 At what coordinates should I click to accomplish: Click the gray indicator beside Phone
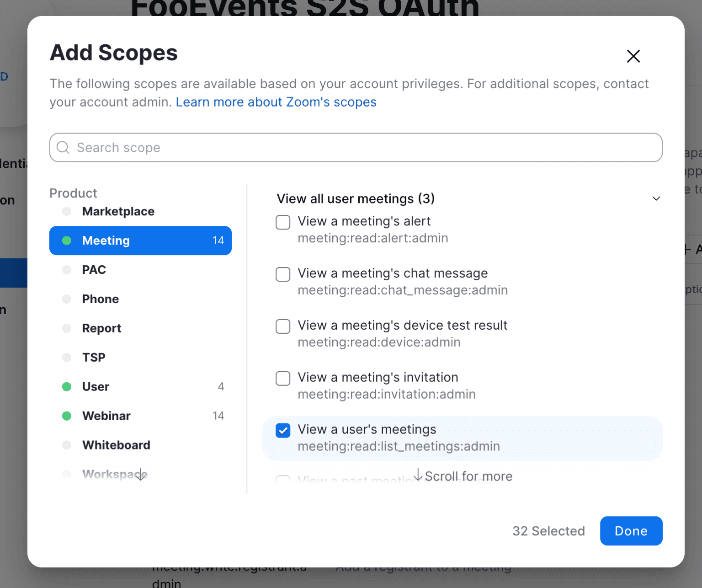67,299
